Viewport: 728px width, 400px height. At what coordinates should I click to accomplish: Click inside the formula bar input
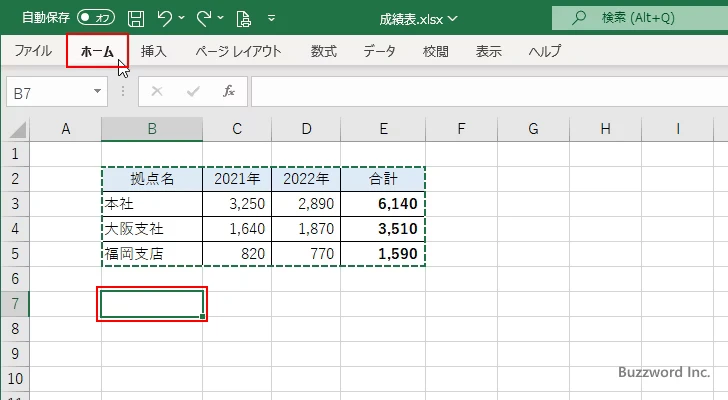point(489,92)
